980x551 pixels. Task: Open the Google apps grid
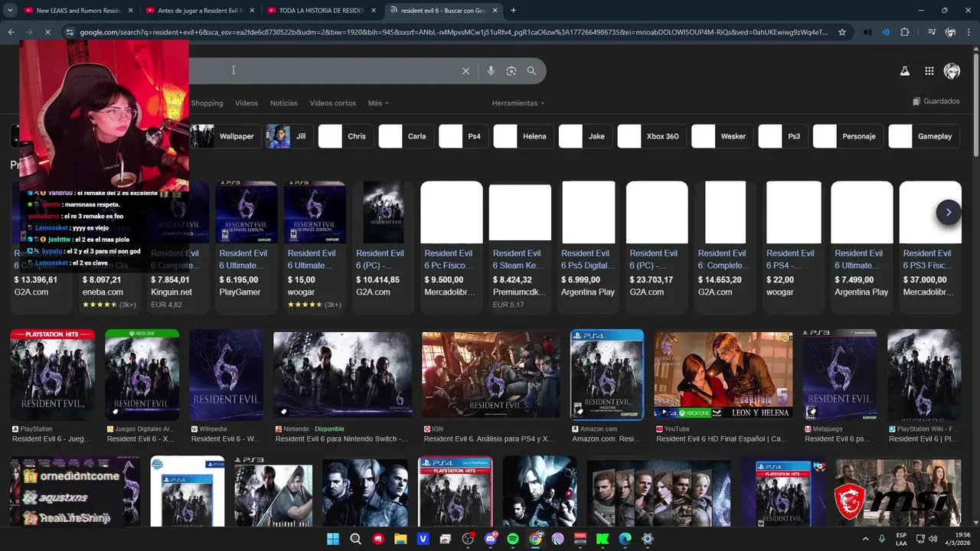929,71
